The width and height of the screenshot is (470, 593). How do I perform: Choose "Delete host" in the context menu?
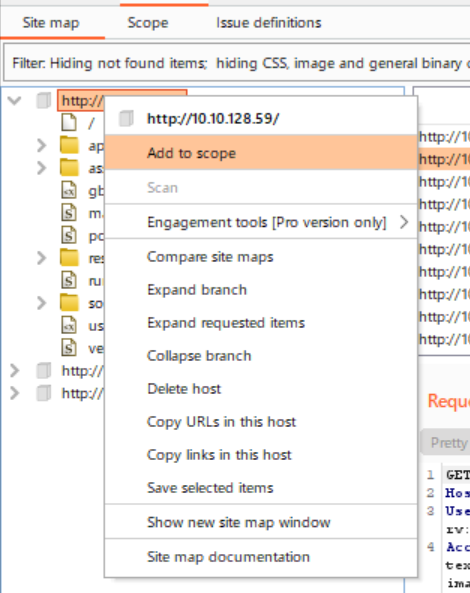point(261,389)
